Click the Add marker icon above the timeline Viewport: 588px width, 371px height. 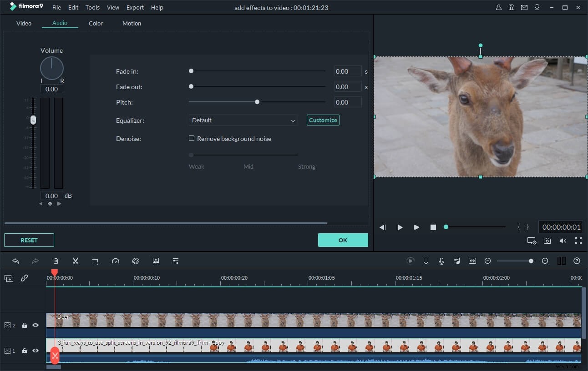(426, 261)
